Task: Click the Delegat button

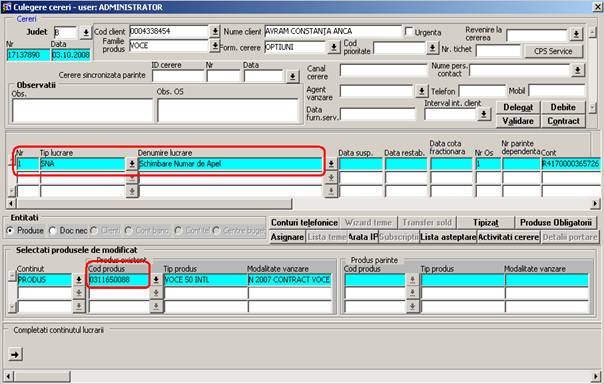Action: tap(518, 107)
